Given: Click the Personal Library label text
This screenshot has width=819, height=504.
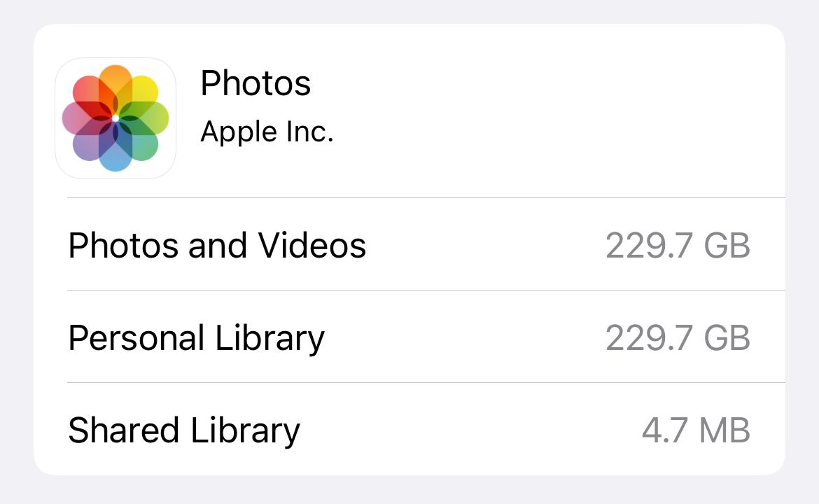Looking at the screenshot, I should 195,337.
